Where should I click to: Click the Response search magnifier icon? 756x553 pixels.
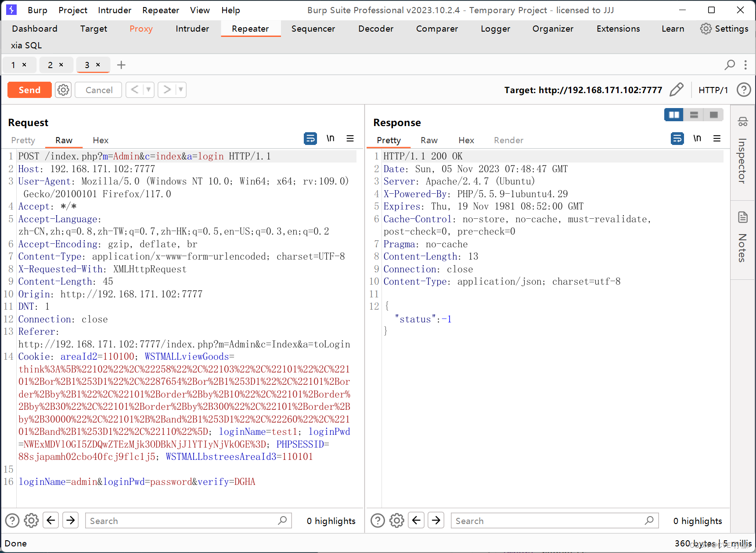pyautogui.click(x=650, y=520)
